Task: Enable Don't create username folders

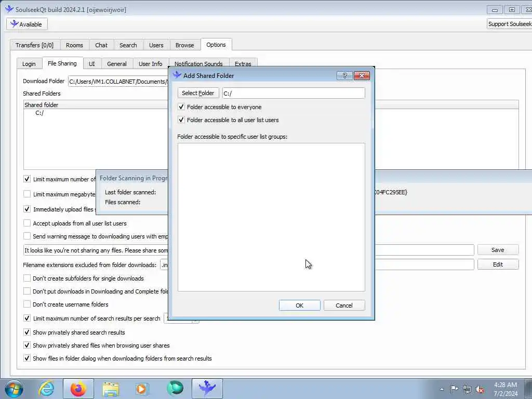Action: click(x=27, y=304)
